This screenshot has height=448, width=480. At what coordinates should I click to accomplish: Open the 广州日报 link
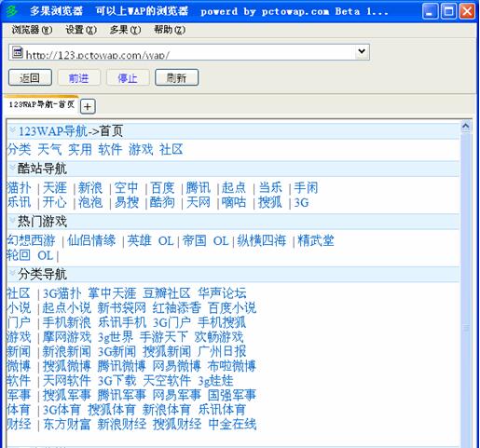point(222,351)
